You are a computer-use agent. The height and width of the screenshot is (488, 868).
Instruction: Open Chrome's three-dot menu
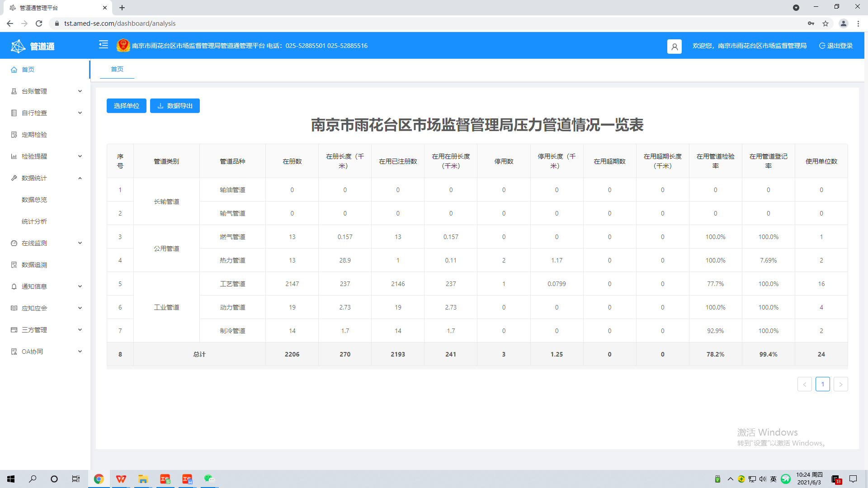click(858, 23)
